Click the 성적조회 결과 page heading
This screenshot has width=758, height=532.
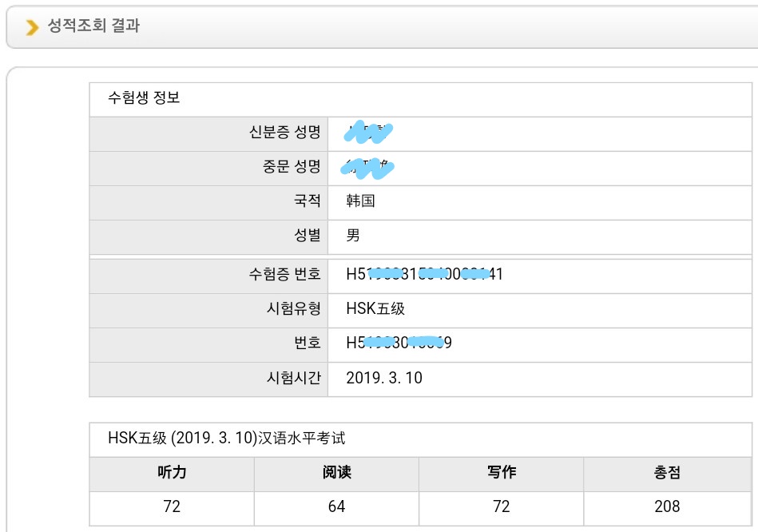tap(93, 26)
